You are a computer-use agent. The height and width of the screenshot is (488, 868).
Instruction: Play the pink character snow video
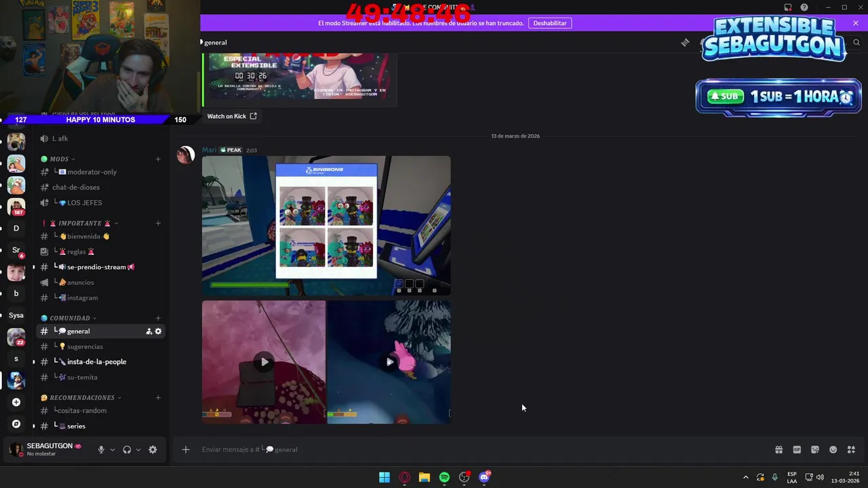click(389, 362)
